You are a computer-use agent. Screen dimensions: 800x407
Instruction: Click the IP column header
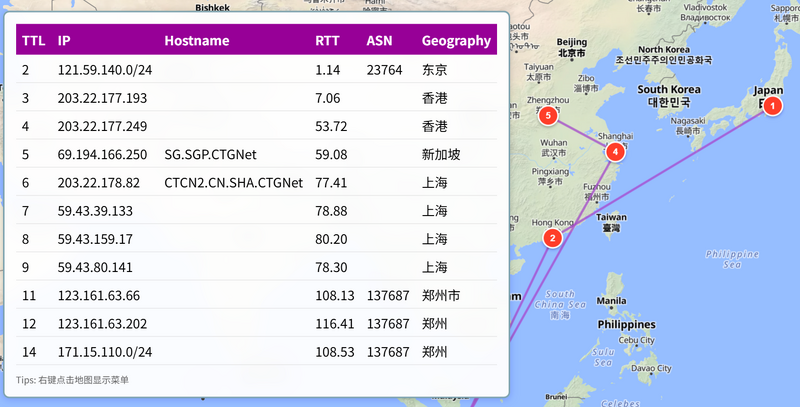pos(64,40)
